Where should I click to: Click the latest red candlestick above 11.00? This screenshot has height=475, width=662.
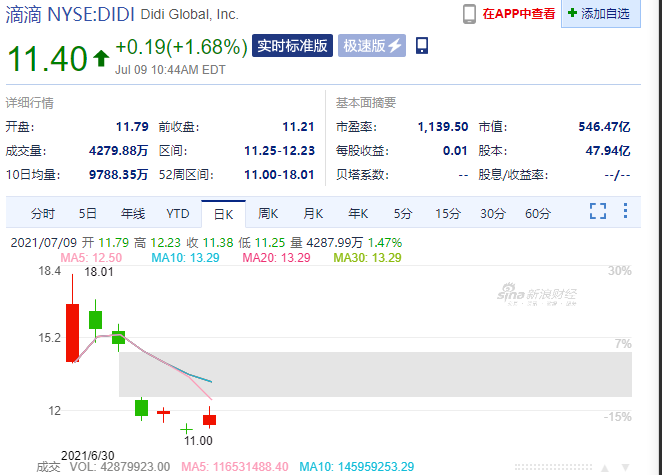point(209,420)
